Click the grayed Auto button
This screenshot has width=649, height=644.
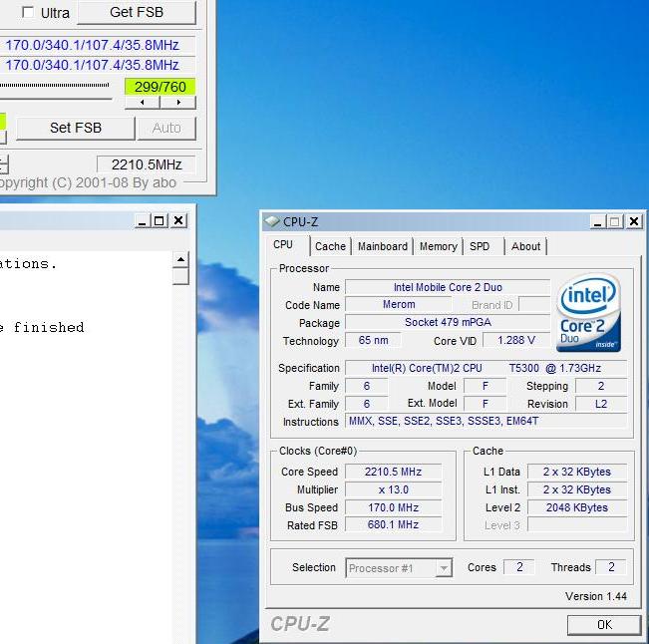[x=166, y=128]
